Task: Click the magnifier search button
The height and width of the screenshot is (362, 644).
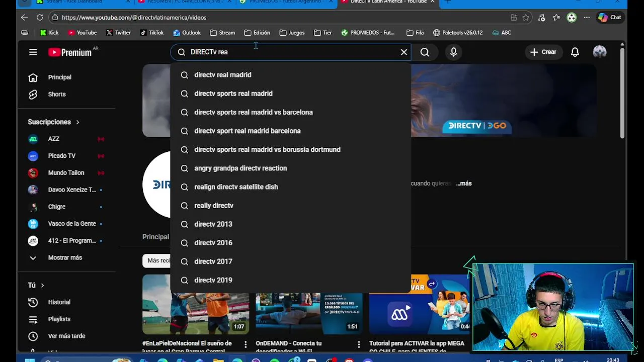Action: click(x=425, y=52)
